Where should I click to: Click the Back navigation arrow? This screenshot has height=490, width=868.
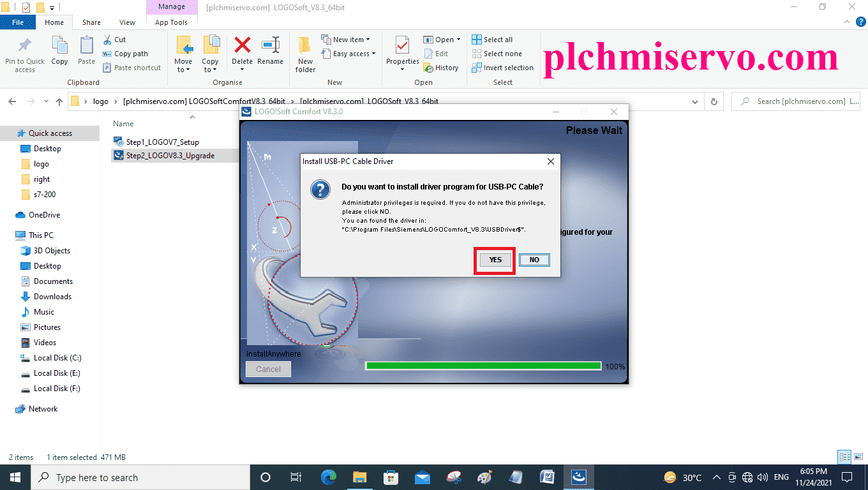click(x=13, y=101)
